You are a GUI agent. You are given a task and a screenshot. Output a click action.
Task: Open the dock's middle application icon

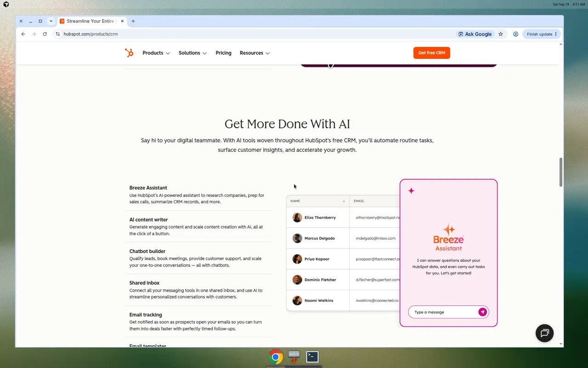(x=294, y=356)
